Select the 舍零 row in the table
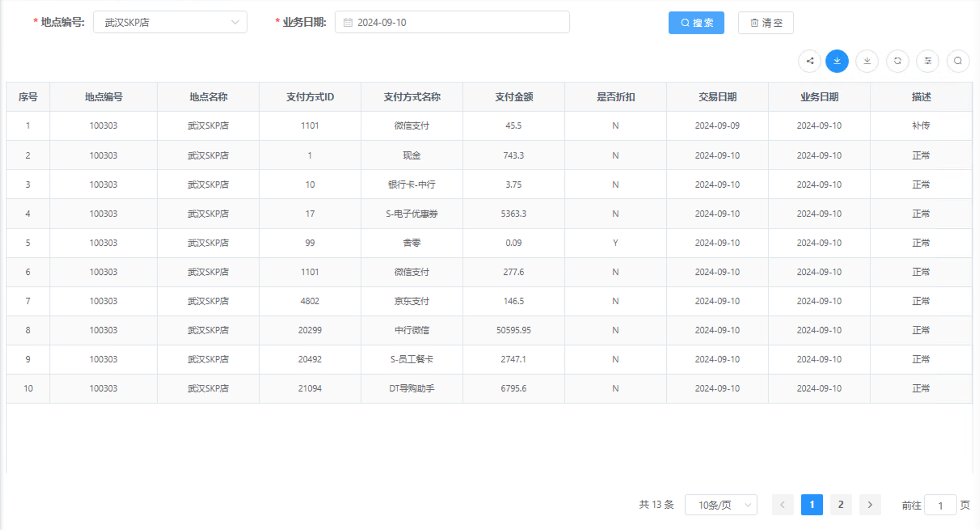The width and height of the screenshot is (980, 530). 412,243
